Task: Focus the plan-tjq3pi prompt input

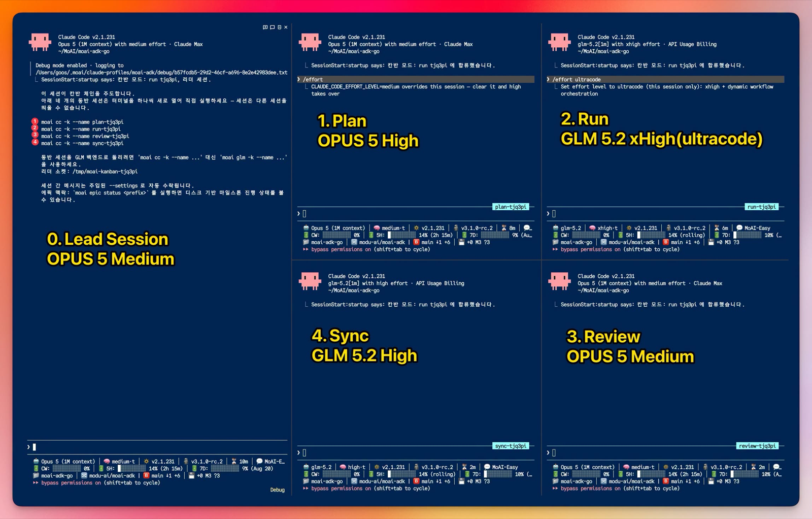Action: pos(416,214)
